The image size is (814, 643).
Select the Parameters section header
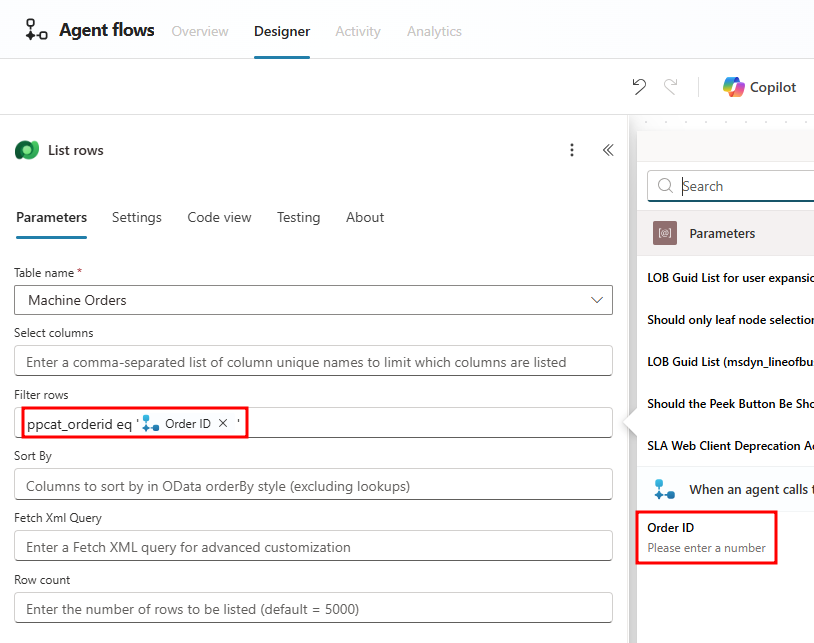725,233
